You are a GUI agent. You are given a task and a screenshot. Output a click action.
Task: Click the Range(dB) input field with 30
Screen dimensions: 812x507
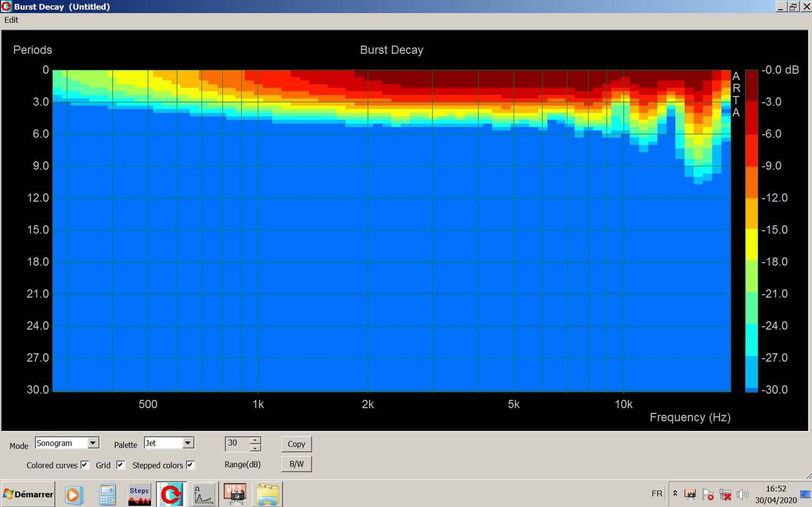tap(238, 444)
